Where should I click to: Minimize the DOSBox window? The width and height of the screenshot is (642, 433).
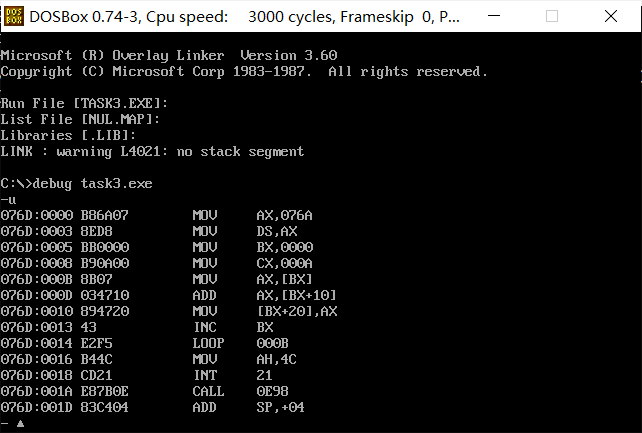[494, 16]
